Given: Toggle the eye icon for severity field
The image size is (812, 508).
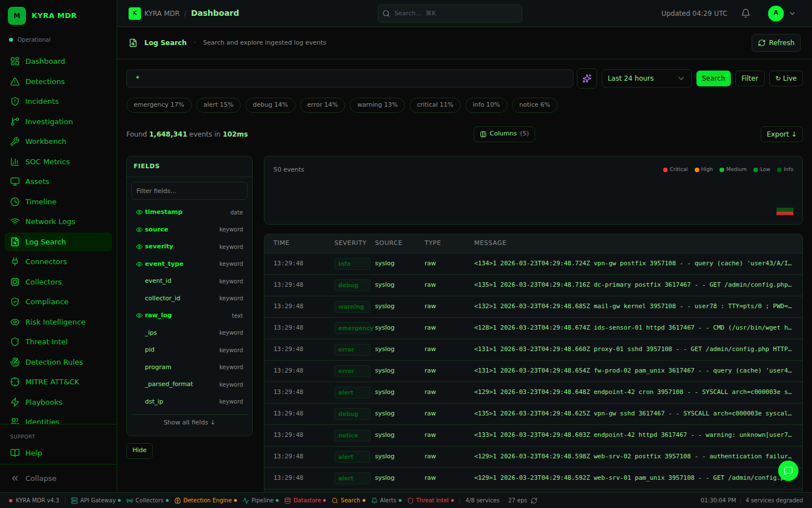Looking at the screenshot, I should point(139,247).
